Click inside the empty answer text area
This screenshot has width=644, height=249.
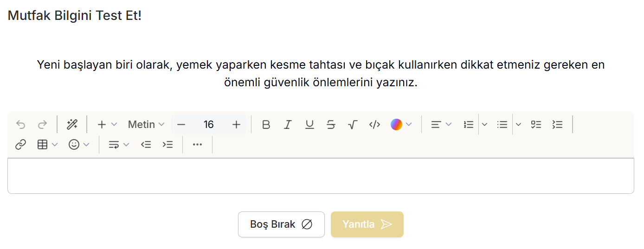coord(321,176)
